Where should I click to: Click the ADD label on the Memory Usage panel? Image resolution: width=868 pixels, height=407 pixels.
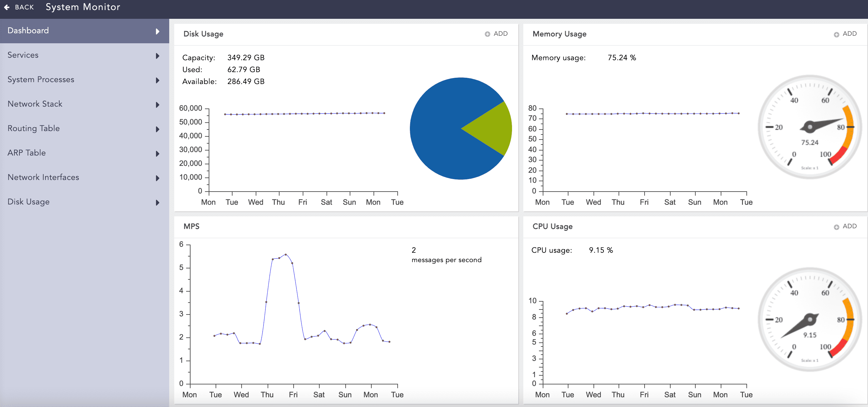tap(850, 34)
